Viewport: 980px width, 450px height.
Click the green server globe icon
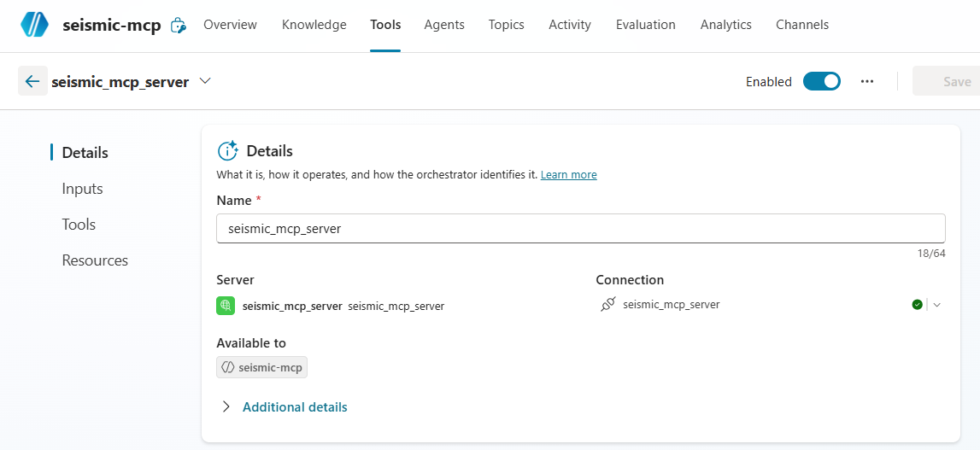point(226,306)
